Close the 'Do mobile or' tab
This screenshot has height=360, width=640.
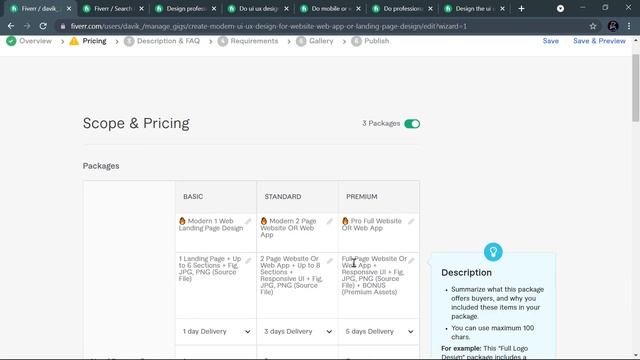[x=358, y=9]
